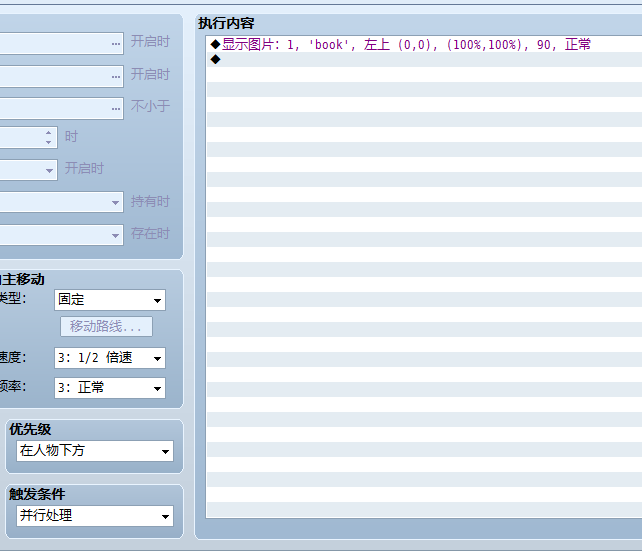
Task: Click the 优先级 group label
Action: tap(30, 429)
